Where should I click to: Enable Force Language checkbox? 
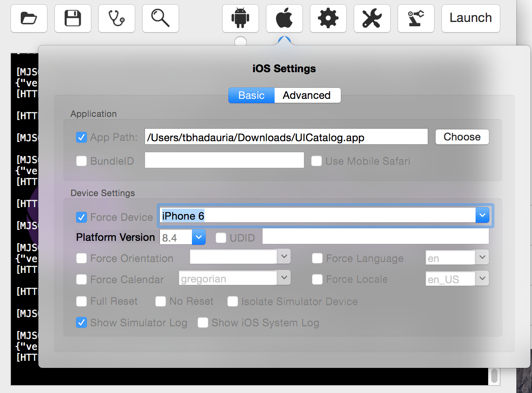317,258
